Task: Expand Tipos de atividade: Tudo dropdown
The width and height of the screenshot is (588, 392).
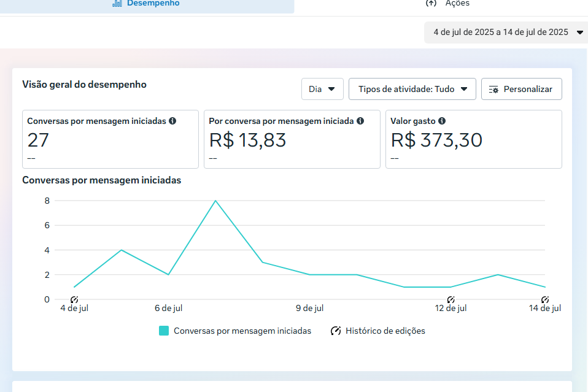Action: 412,89
